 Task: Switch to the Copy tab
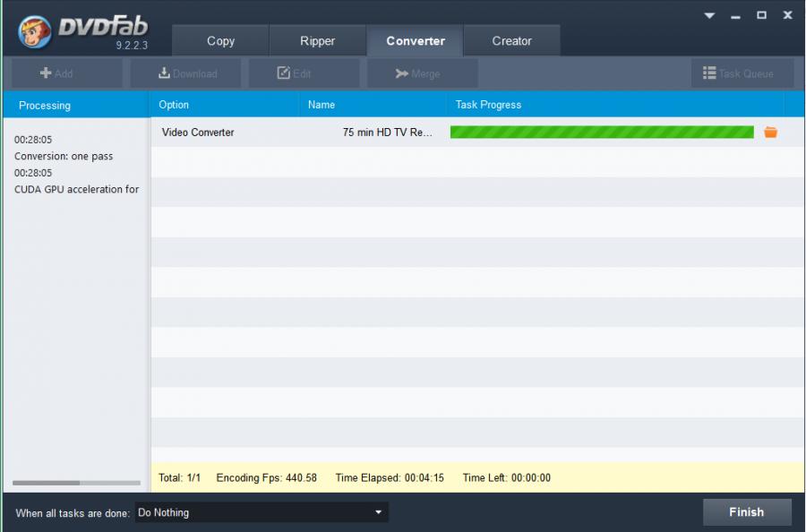pos(220,40)
